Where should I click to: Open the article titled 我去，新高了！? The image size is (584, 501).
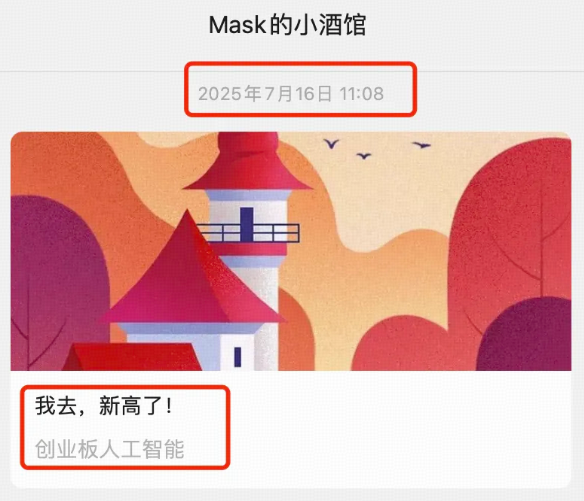(104, 406)
